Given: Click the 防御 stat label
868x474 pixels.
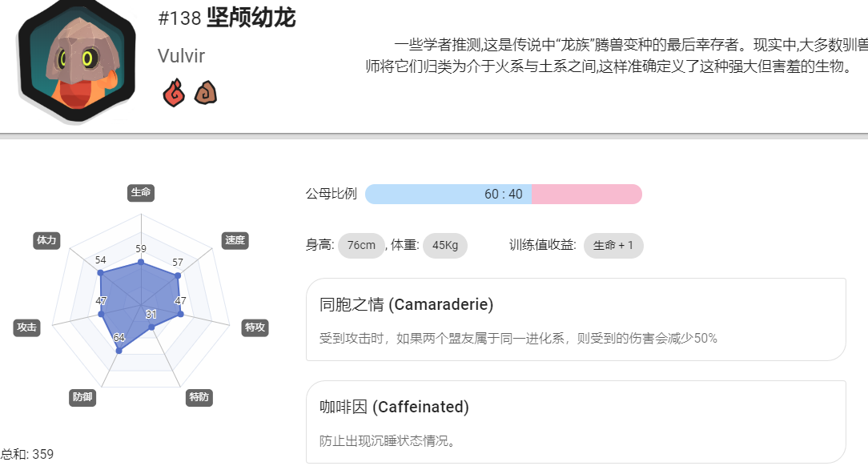Looking at the screenshot, I should (82, 397).
